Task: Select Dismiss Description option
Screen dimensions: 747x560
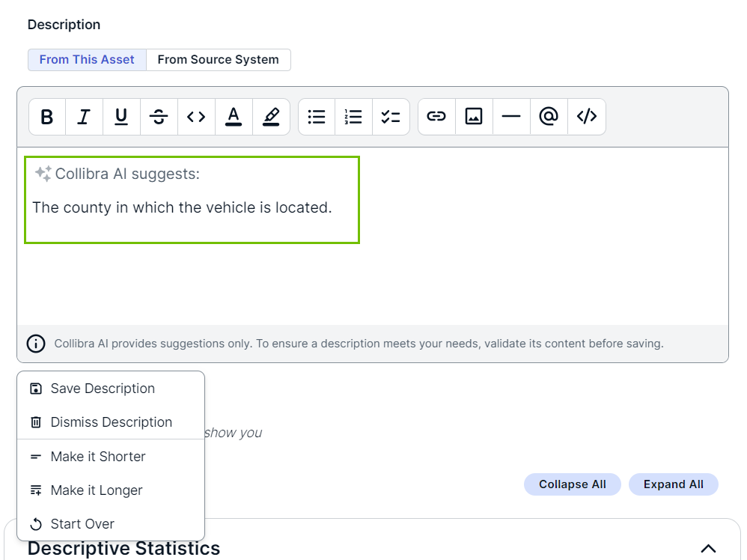Action: [x=111, y=422]
